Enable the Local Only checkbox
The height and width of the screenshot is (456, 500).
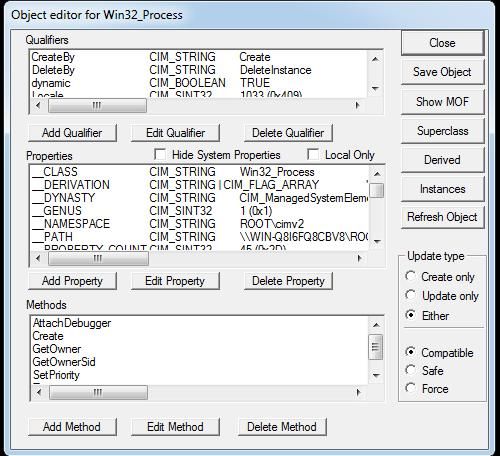(313, 154)
